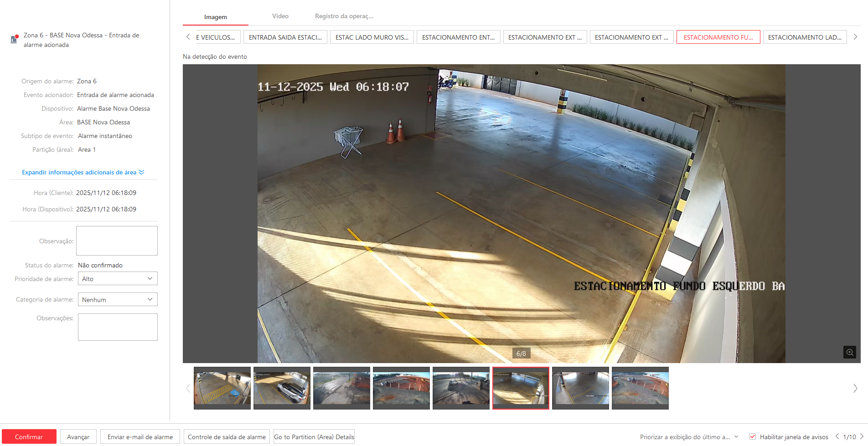Switch to the Vídeo tab
Viewport: 868px width, 446px height.
[280, 16]
